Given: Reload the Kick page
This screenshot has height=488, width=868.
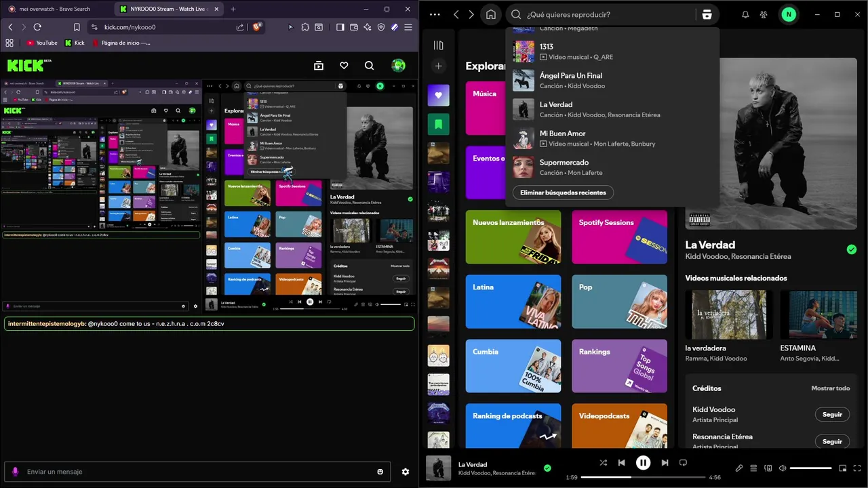Looking at the screenshot, I should (x=37, y=27).
